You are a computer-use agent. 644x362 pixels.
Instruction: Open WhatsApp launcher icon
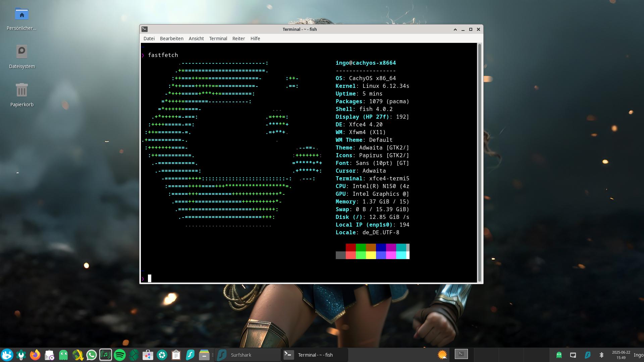click(x=92, y=355)
